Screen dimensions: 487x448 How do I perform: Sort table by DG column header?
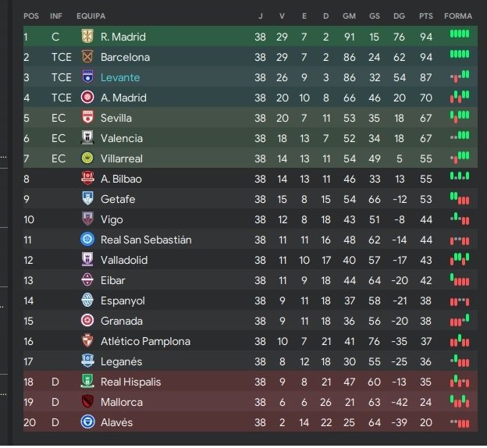coord(399,16)
